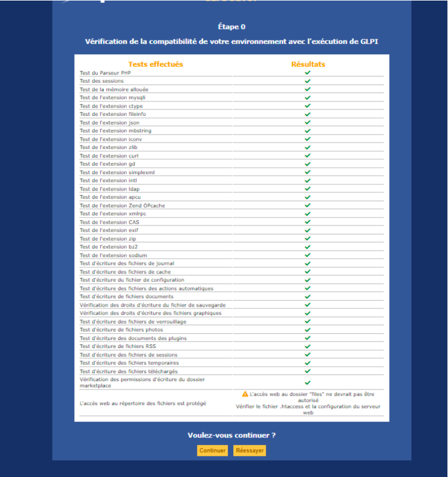Click the Continuer button
This screenshot has width=448, height=477.
[x=213, y=450]
